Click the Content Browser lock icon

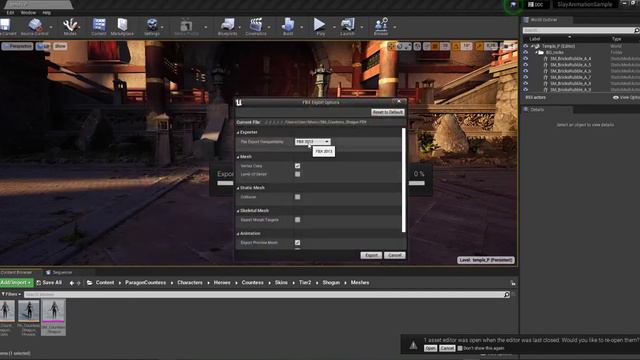pyautogui.click(x=513, y=283)
